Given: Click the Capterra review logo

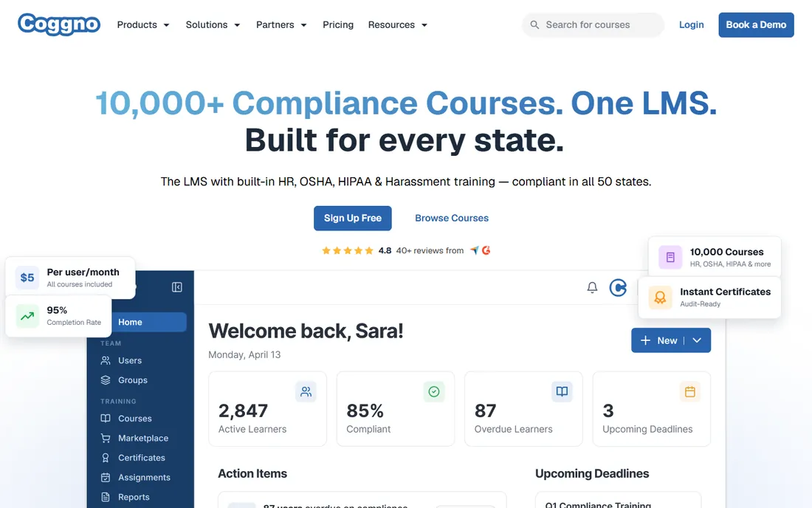Looking at the screenshot, I should (x=475, y=250).
